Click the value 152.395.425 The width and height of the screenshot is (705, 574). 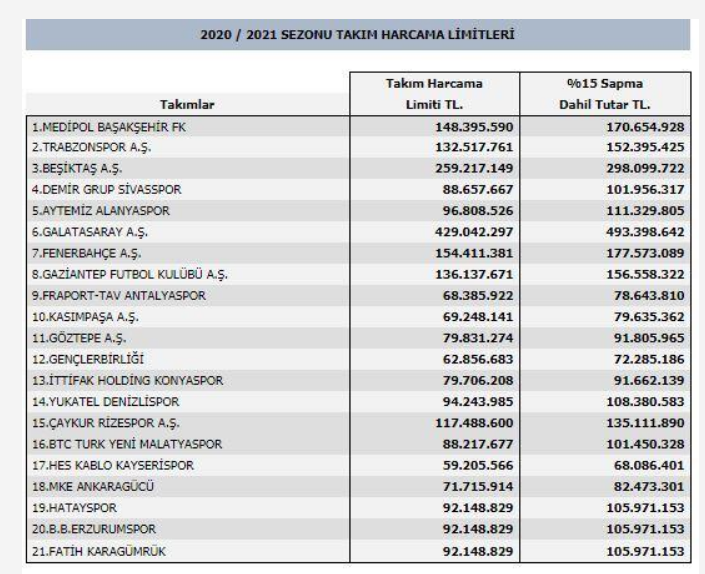[x=645, y=147]
